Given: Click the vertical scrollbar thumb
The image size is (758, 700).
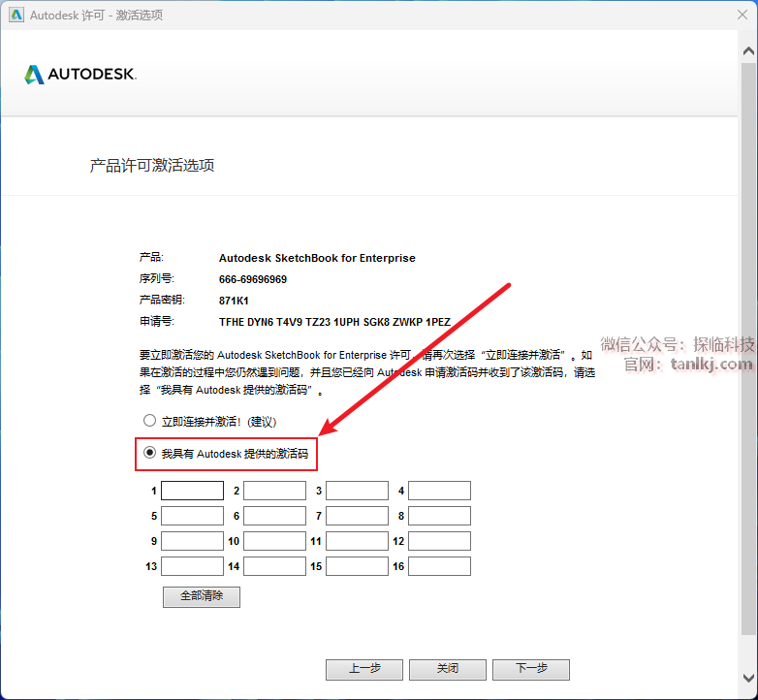Looking at the screenshot, I should coord(748,348).
